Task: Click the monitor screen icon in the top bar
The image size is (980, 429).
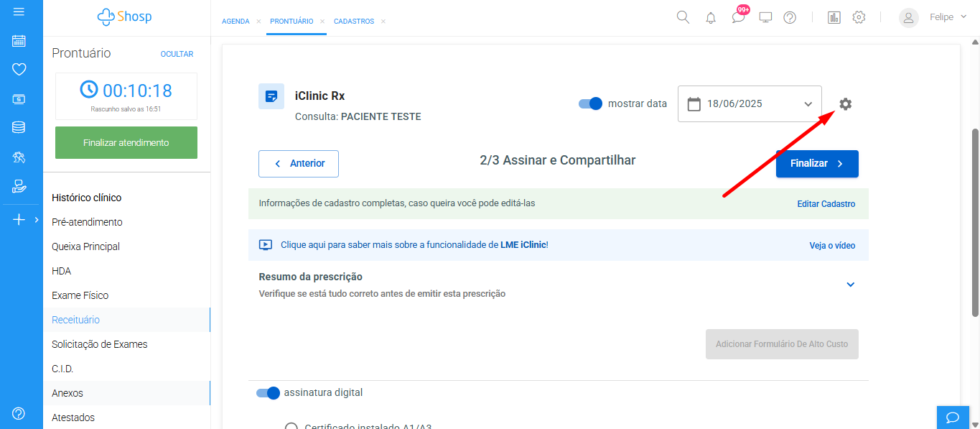Action: [x=765, y=18]
